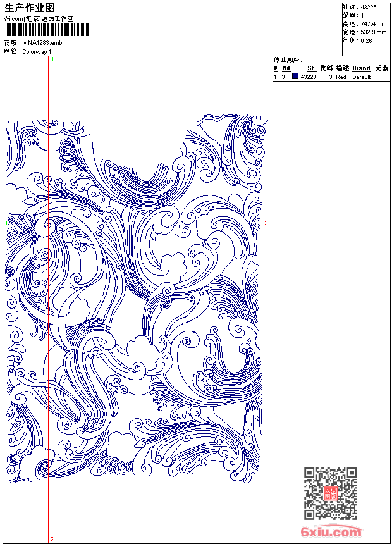Click the St. column header
Viewport: 392px width, 544px height.
[x=311, y=68]
